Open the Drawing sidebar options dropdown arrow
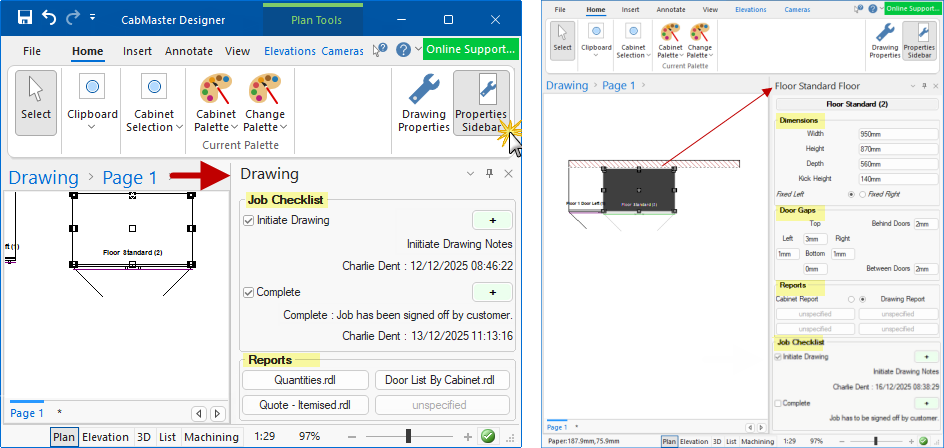 pyautogui.click(x=471, y=174)
